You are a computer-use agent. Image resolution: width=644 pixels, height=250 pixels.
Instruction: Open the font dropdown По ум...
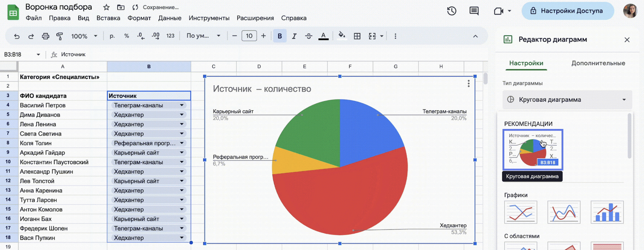point(203,36)
